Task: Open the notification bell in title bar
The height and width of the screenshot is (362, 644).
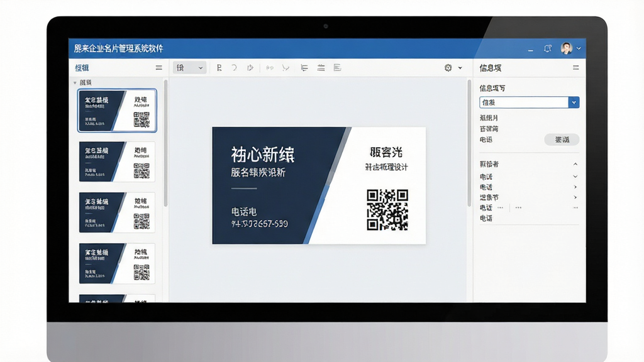Action: [x=548, y=48]
